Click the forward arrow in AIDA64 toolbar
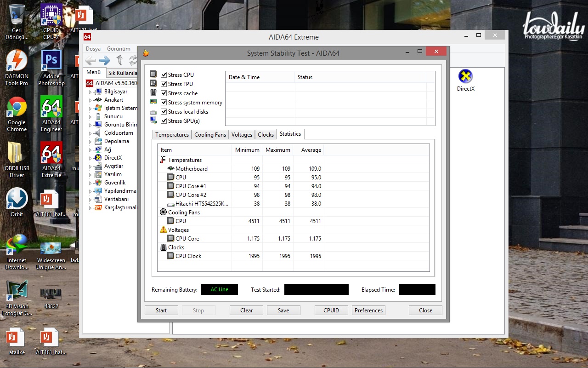 (x=105, y=60)
